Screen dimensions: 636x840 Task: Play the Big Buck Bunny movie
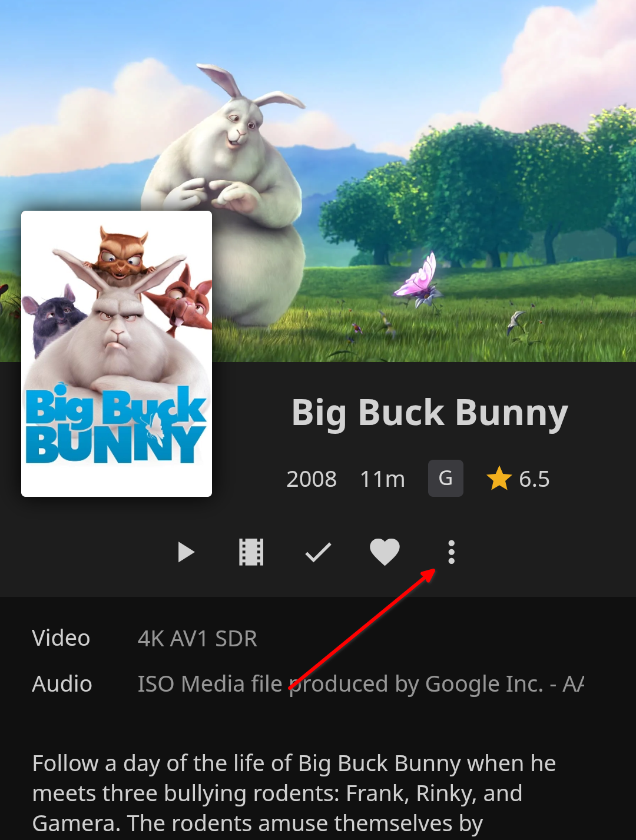186,553
